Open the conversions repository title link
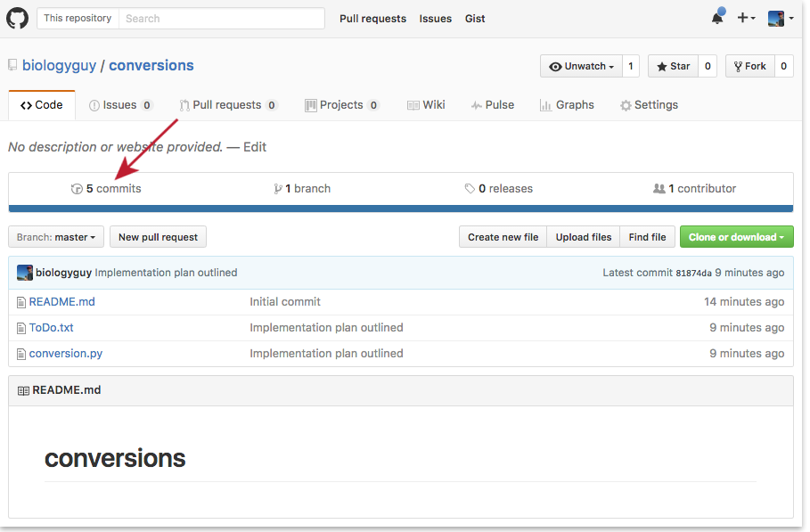This screenshot has height=532, width=810. 151,66
